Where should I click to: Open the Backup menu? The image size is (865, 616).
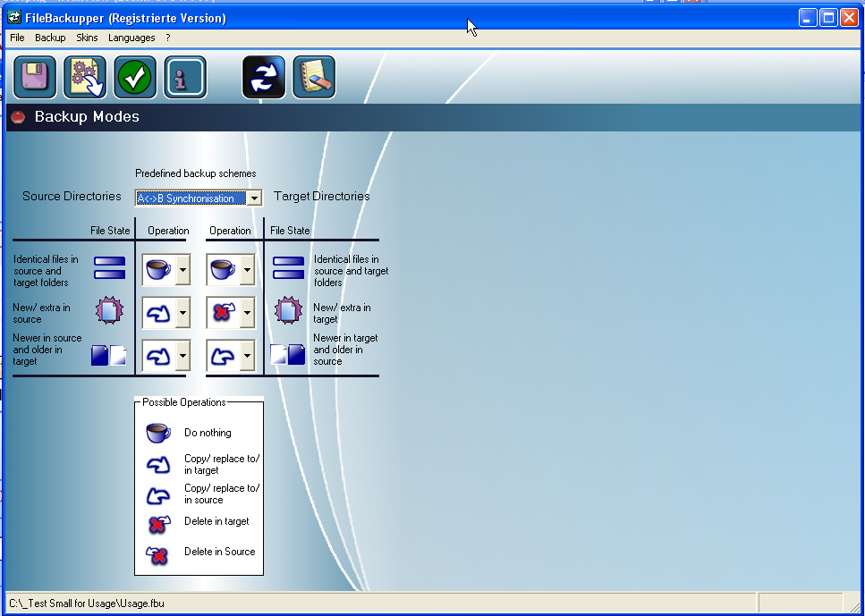click(50, 38)
